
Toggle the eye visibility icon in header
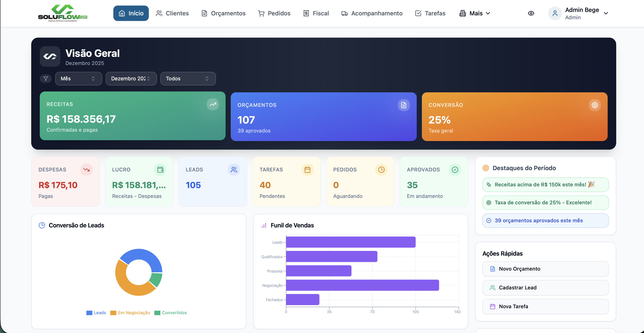531,13
